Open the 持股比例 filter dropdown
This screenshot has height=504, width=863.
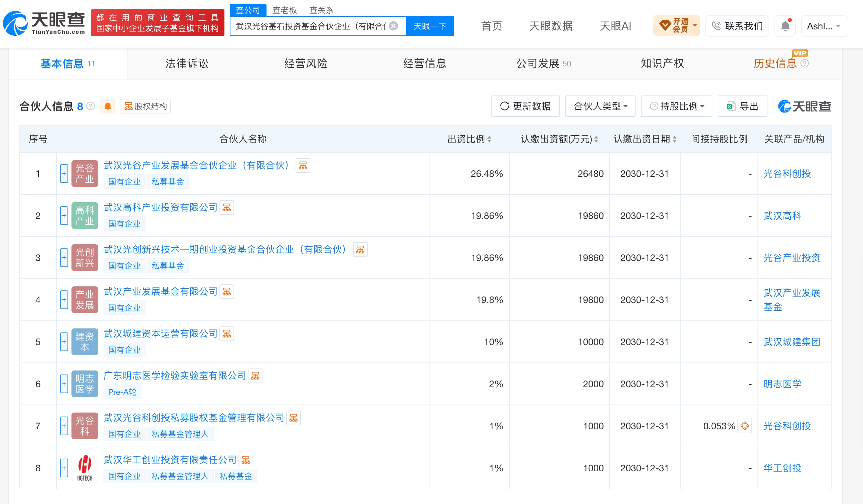click(677, 106)
